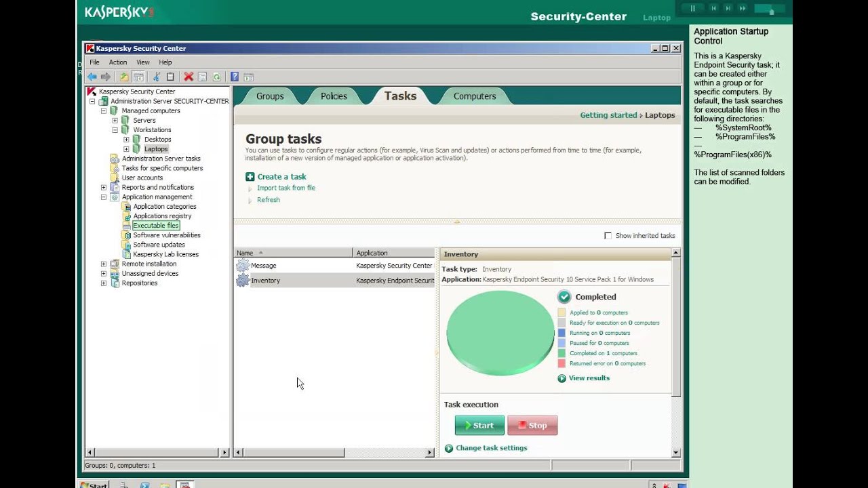Click the Completed status checkmark icon
Screen dimensions: 868x488
564,297
